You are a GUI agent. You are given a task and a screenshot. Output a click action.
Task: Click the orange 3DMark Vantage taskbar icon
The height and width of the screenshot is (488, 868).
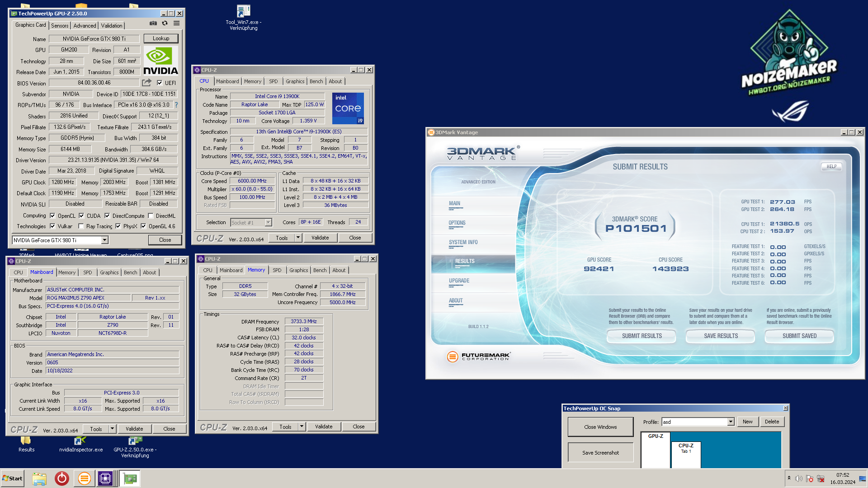click(84, 479)
